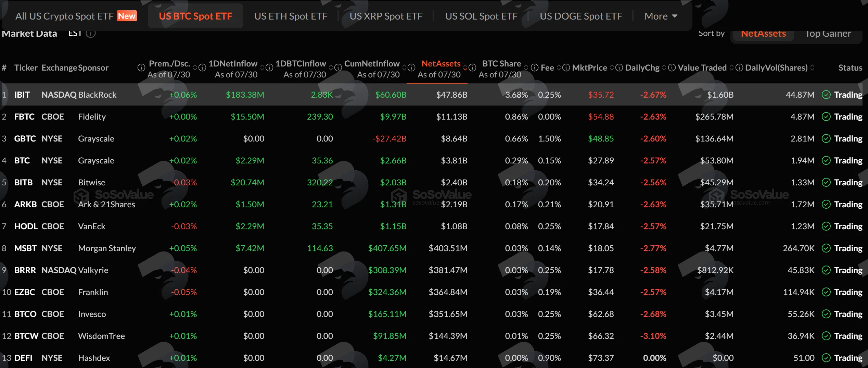
Task: Sort by Fee using its sort arrows
Action: (559, 68)
